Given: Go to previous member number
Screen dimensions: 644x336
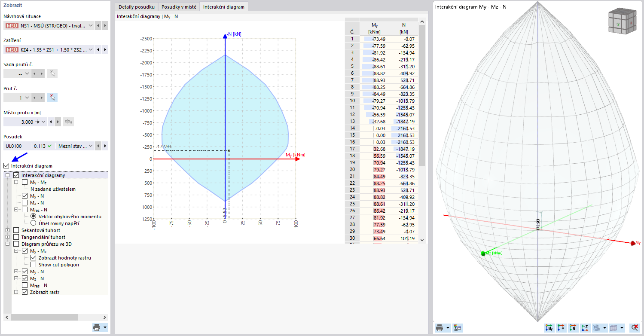Looking at the screenshot, I should coord(35,98).
